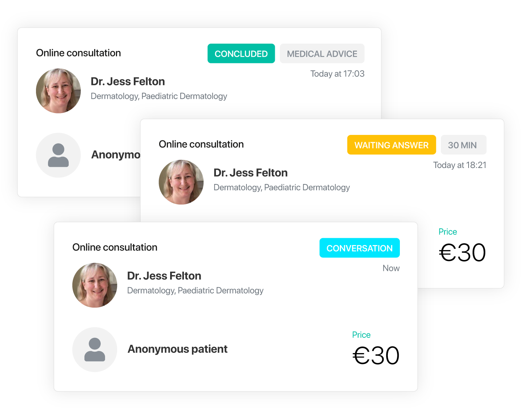Click the CONCLUDED status badge
Screen dimensions: 522x420
tap(241, 53)
